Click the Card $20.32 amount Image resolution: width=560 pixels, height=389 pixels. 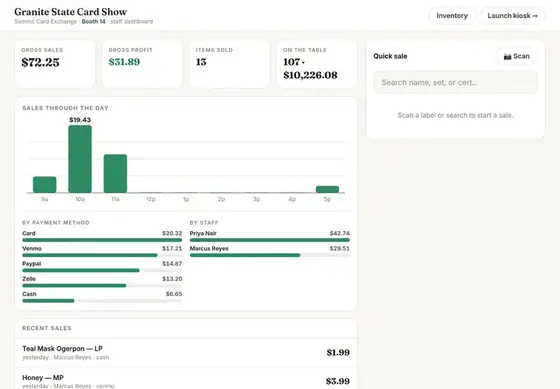[172, 233]
